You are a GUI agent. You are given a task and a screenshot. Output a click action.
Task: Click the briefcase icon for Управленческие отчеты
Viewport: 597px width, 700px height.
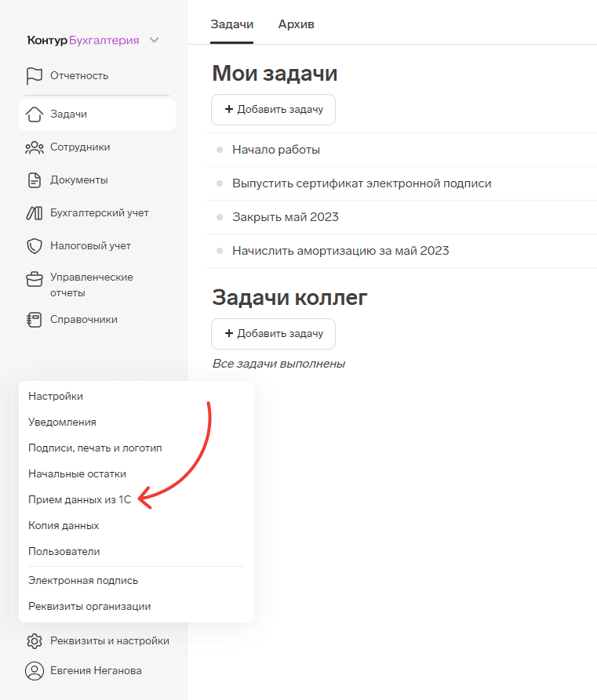[35, 279]
